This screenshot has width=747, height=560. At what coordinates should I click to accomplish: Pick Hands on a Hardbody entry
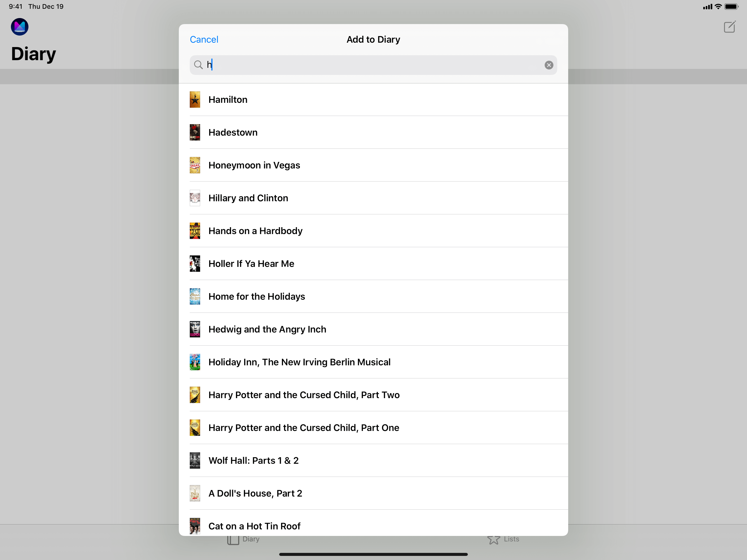pyautogui.click(x=255, y=231)
